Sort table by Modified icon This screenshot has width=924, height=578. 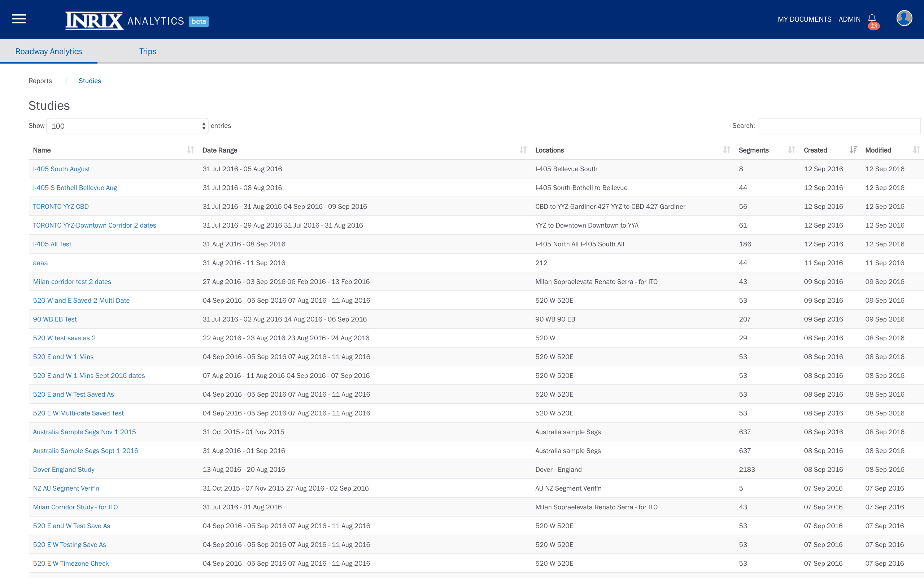[916, 150]
